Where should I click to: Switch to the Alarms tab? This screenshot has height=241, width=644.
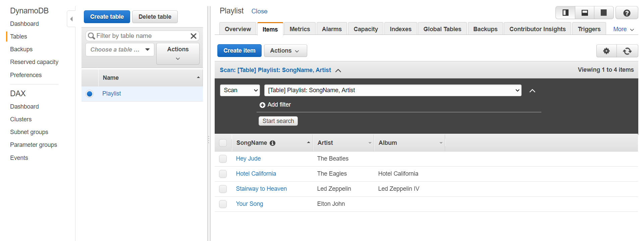pyautogui.click(x=332, y=29)
